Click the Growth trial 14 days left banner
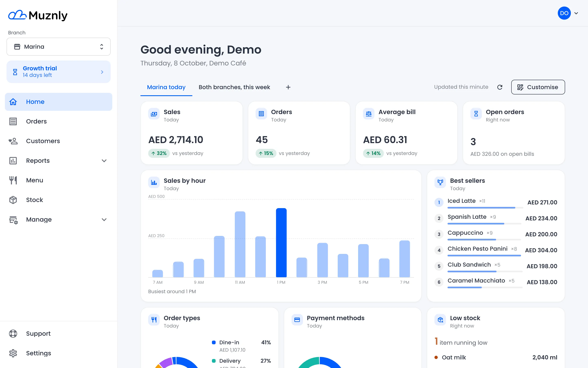Image resolution: width=588 pixels, height=368 pixels. pos(59,72)
